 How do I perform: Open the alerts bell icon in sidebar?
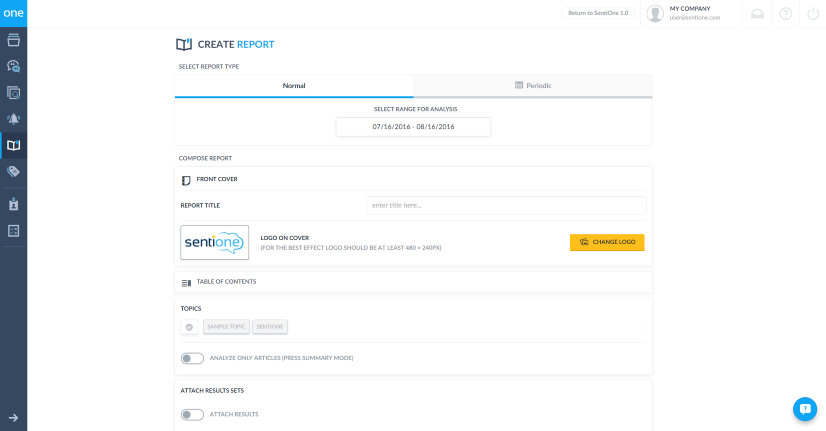point(13,119)
